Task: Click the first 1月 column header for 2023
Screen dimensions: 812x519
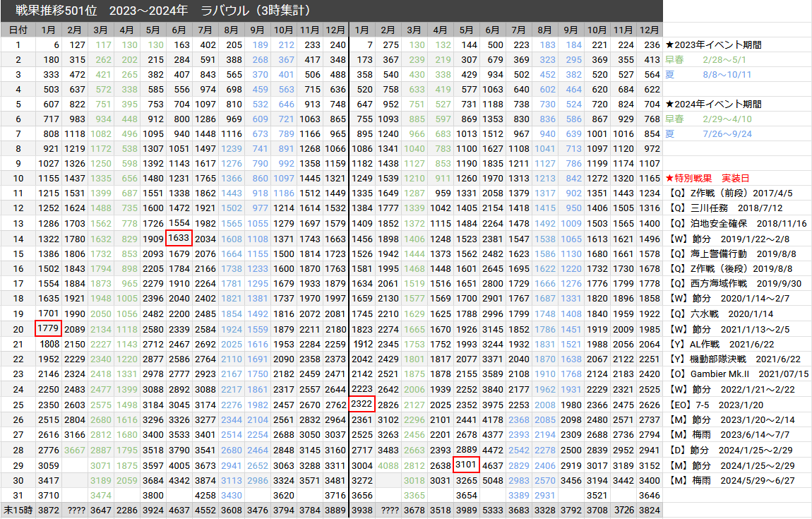Action: tap(47, 30)
